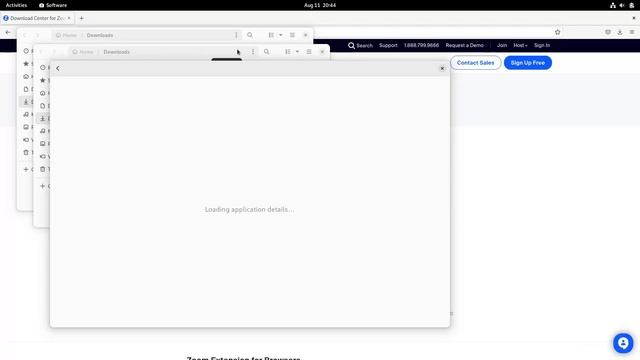The width and height of the screenshot is (640, 360).
Task: Select Downloads in rearmost Files path bar
Action: point(100,36)
